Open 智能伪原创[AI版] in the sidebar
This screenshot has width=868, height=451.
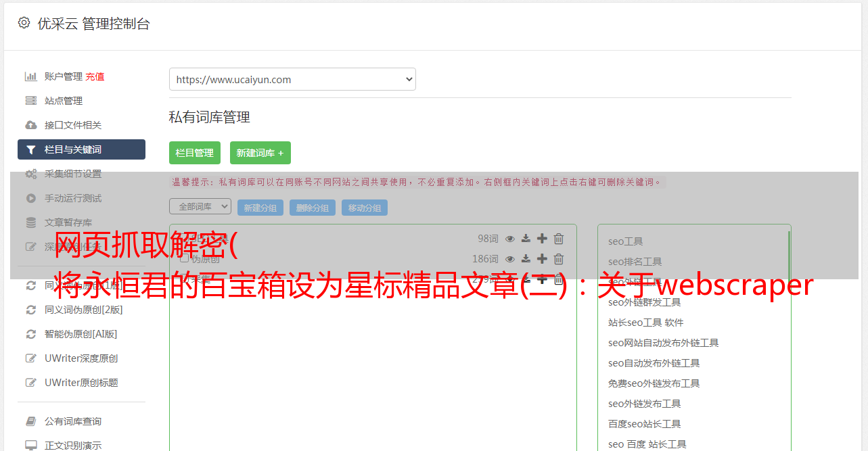81,334
